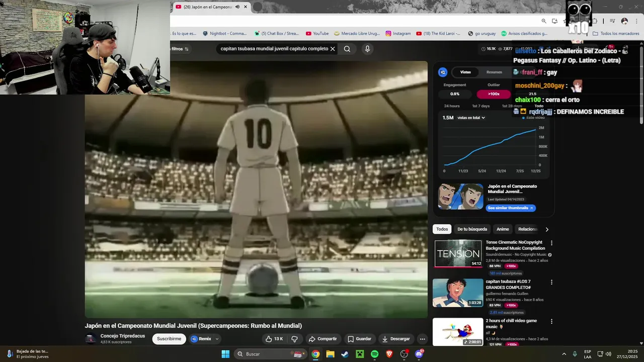644x362 pixels.
Task: Open the YouTube bookmark
Action: [x=317, y=34]
